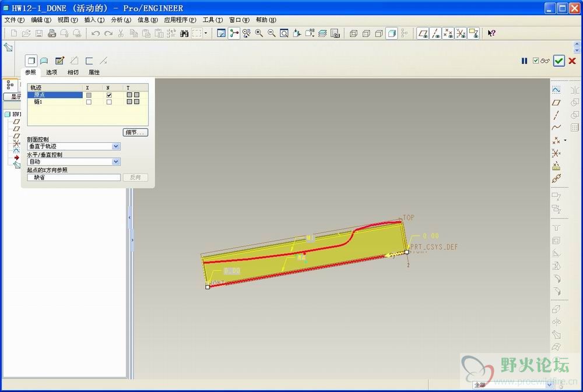
Task: Select the shaded display icon
Action: pyautogui.click(x=392, y=33)
